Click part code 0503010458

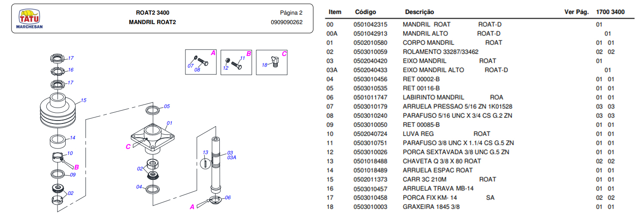pyautogui.click(x=370, y=197)
